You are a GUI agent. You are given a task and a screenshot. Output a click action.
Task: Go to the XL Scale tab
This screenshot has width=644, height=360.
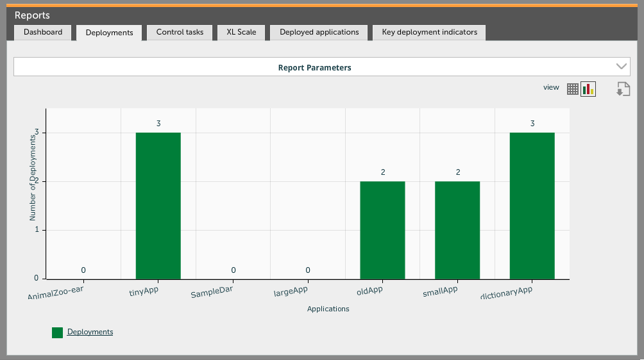[241, 32]
